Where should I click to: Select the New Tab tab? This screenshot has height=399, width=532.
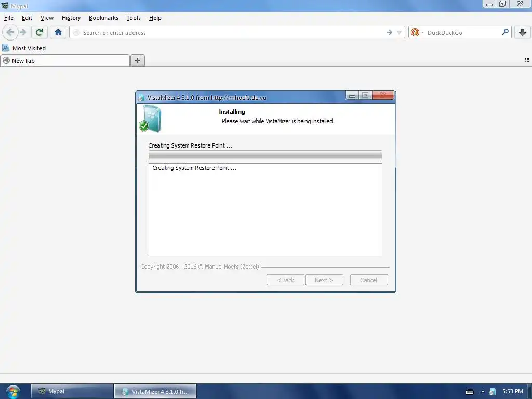pos(65,61)
